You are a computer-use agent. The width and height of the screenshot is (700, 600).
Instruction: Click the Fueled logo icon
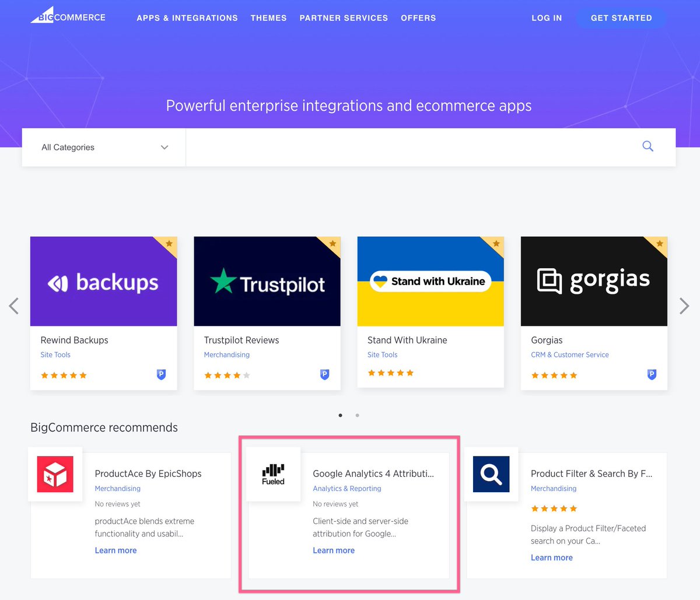tap(273, 474)
